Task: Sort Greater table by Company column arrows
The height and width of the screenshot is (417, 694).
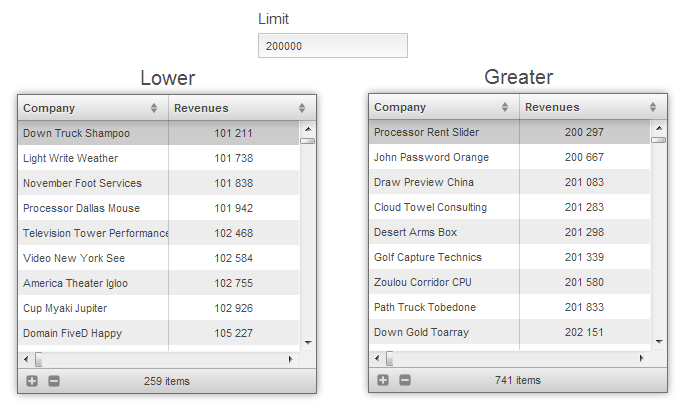Action: [505, 107]
